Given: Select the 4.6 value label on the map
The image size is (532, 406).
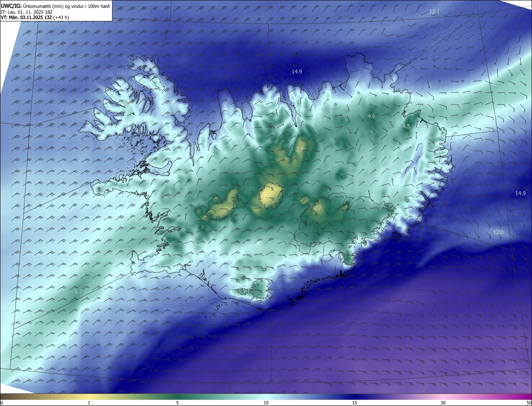Looking at the screenshot, I should coord(372,116).
